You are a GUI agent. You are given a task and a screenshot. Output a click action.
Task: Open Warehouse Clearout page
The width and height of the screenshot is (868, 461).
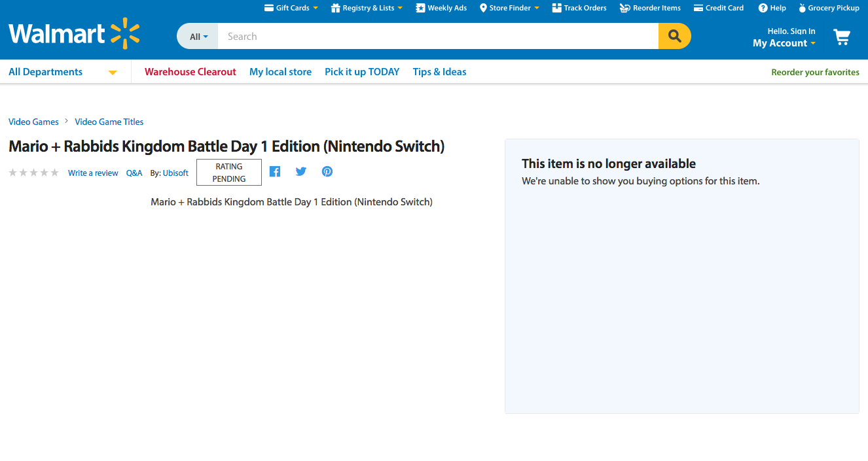[190, 72]
